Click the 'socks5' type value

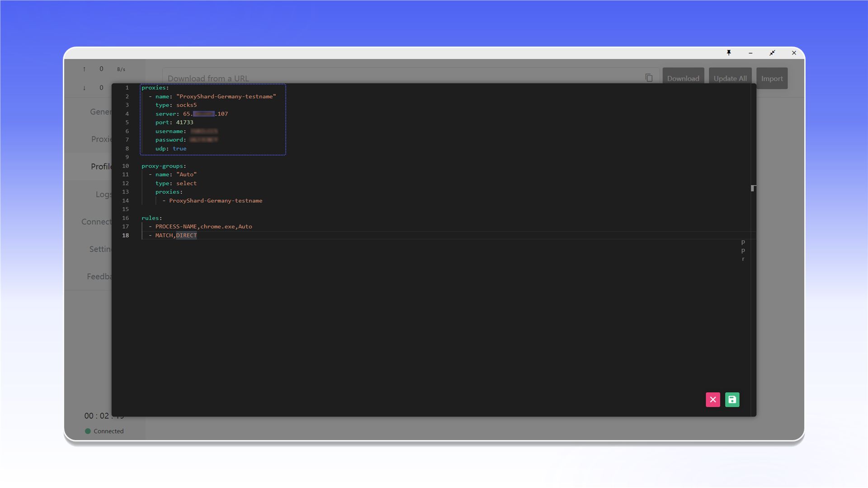coord(186,105)
